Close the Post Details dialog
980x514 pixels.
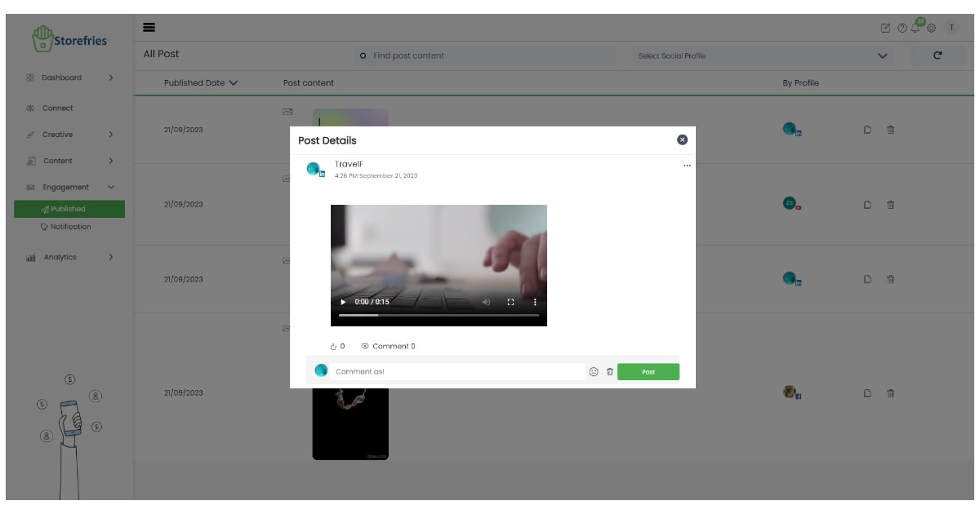coord(683,140)
